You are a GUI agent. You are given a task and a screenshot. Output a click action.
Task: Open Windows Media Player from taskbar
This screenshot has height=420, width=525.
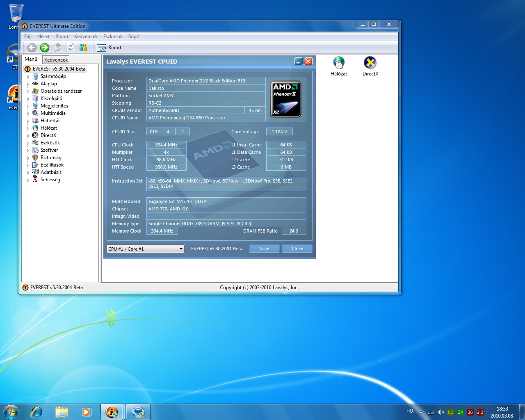click(x=87, y=412)
